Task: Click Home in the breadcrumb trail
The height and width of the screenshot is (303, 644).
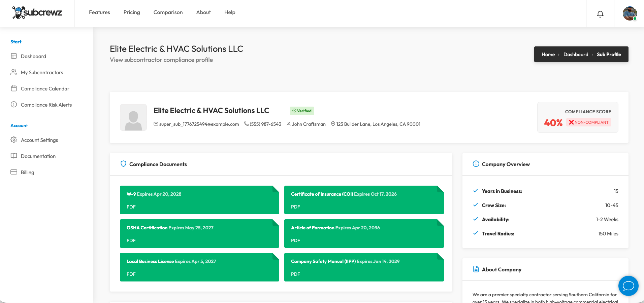Action: pos(548,54)
